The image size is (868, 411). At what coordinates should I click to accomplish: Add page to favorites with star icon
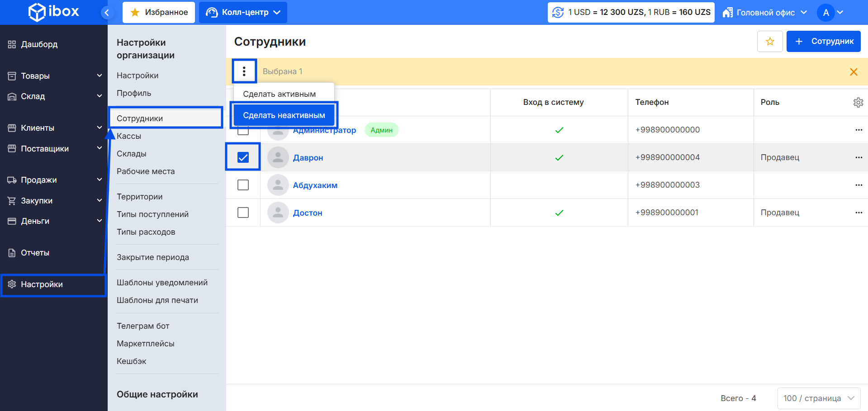[x=770, y=42]
